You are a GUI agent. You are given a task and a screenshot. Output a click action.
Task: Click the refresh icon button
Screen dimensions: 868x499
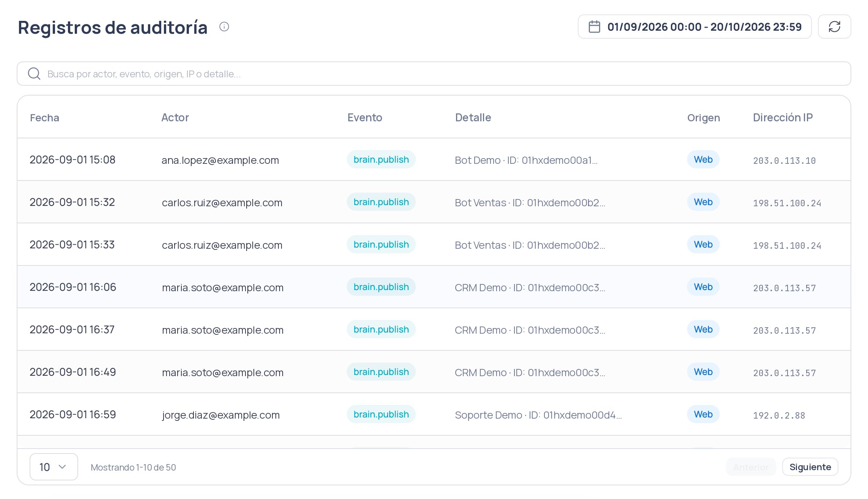[834, 27]
